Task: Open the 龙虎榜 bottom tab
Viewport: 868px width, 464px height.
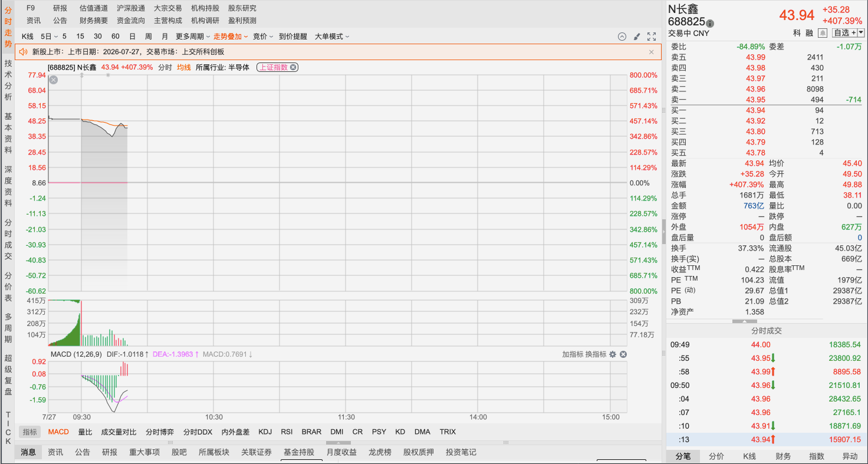Action: (x=380, y=452)
